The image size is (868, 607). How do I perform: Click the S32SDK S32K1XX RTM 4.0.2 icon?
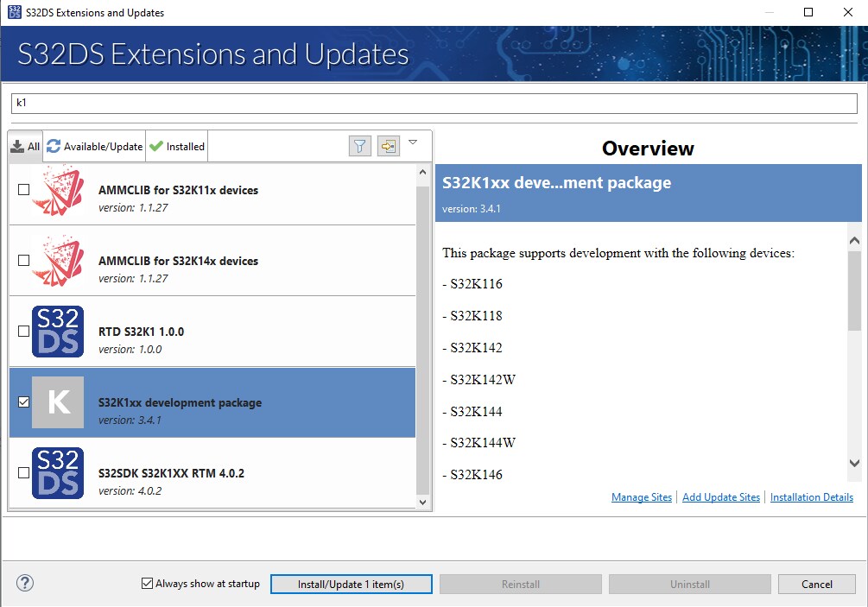point(58,473)
